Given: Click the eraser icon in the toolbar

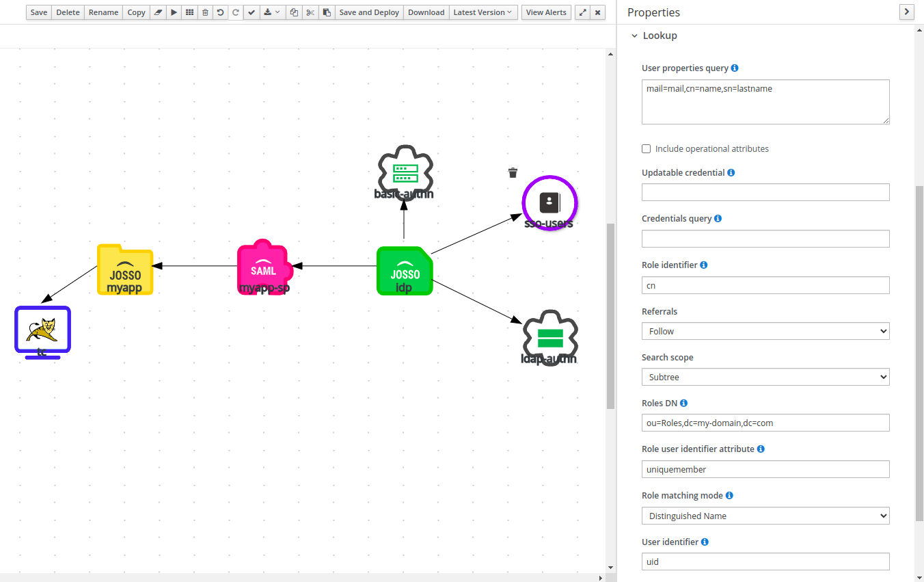Looking at the screenshot, I should [158, 12].
